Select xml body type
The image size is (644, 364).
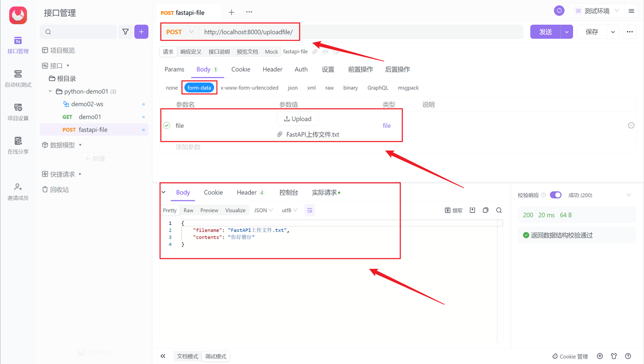[311, 88]
